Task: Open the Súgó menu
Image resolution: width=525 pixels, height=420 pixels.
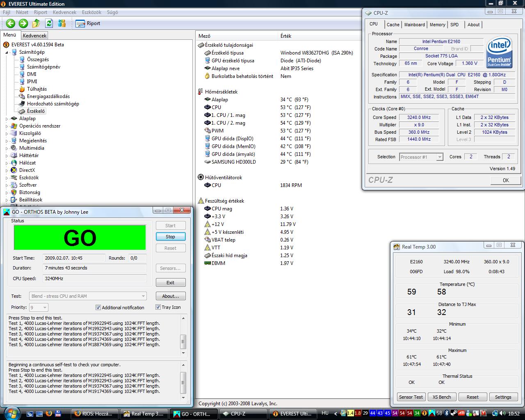Action: (112, 12)
